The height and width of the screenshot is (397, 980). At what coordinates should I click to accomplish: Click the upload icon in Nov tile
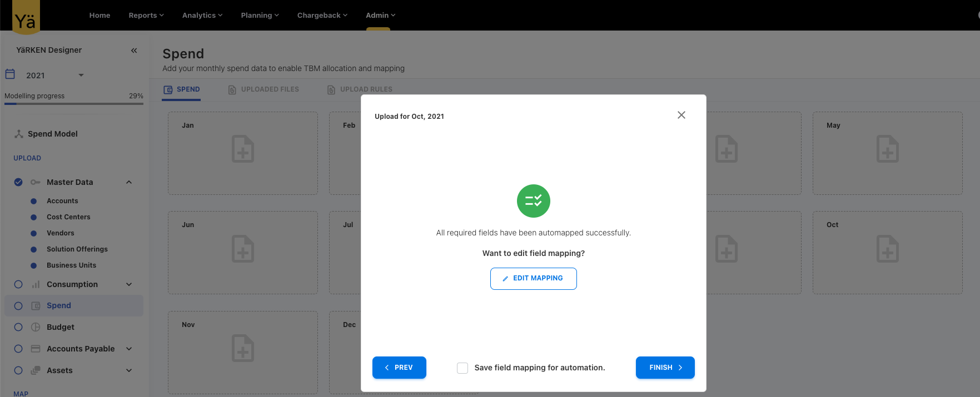pyautogui.click(x=243, y=349)
